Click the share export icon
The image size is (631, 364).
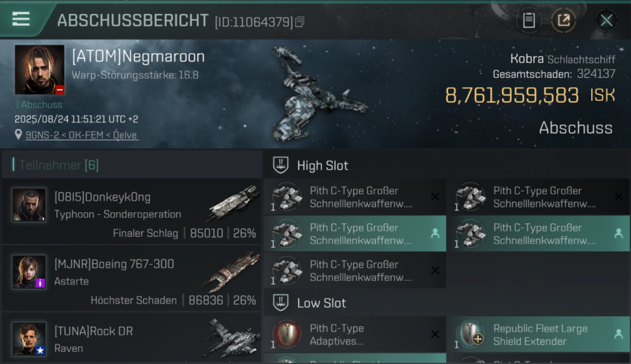pos(564,20)
